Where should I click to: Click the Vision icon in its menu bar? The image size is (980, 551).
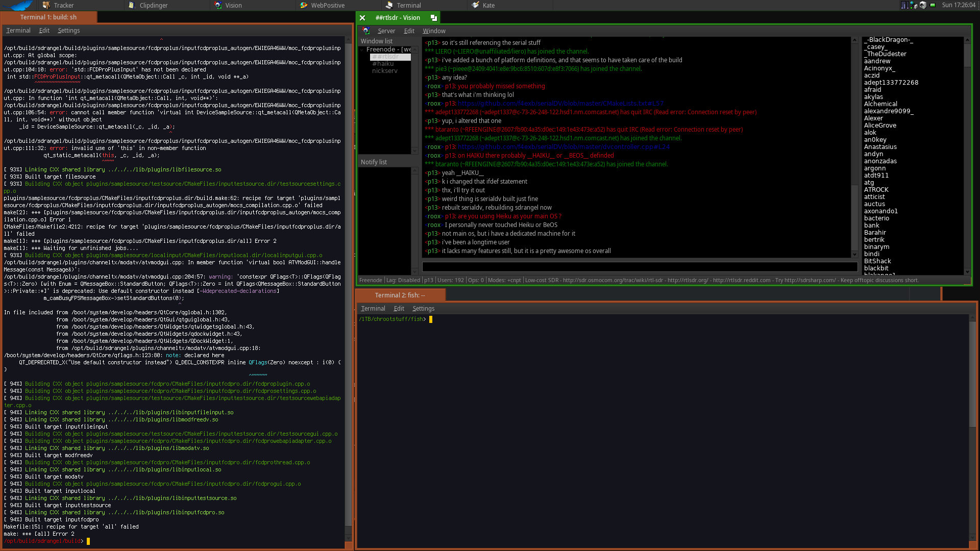click(x=366, y=31)
